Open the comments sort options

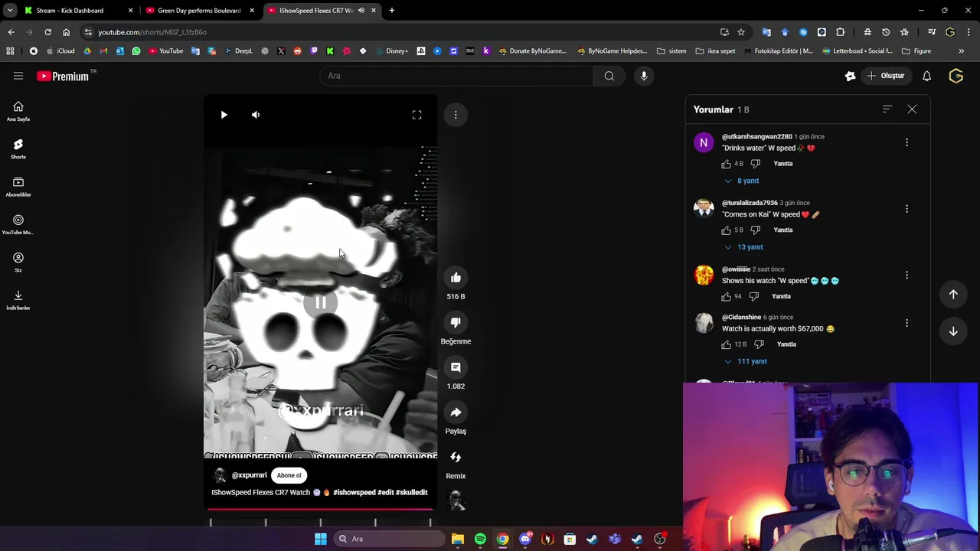point(887,109)
